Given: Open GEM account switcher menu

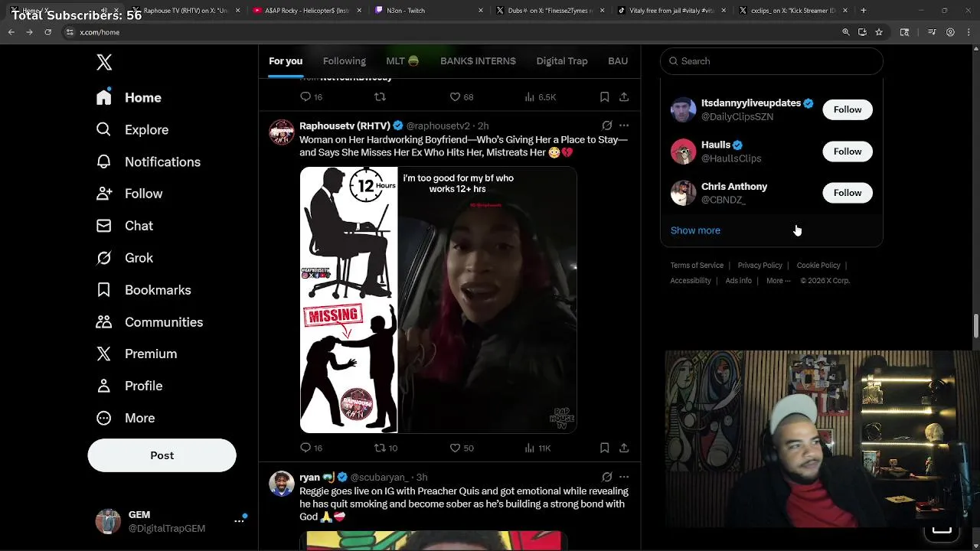Looking at the screenshot, I should [x=170, y=521].
